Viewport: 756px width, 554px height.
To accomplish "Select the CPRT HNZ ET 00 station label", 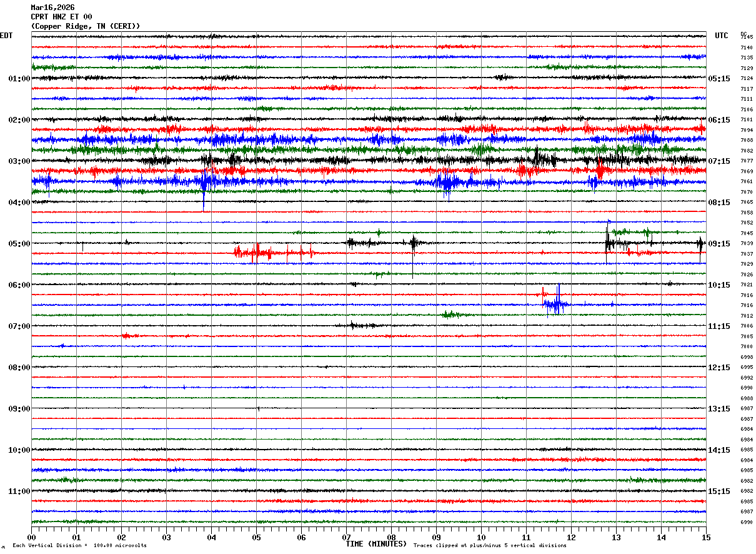I will (x=61, y=17).
